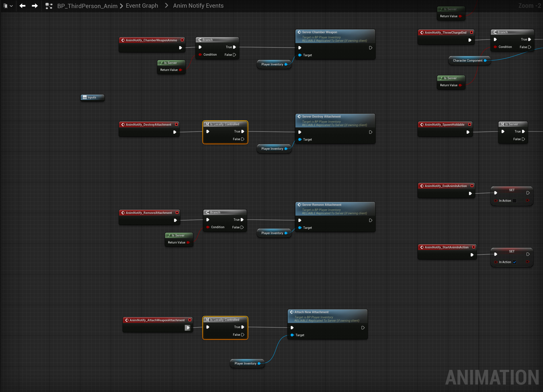Click Branch node icon near ChamberWeaponAmmo

click(x=200, y=40)
